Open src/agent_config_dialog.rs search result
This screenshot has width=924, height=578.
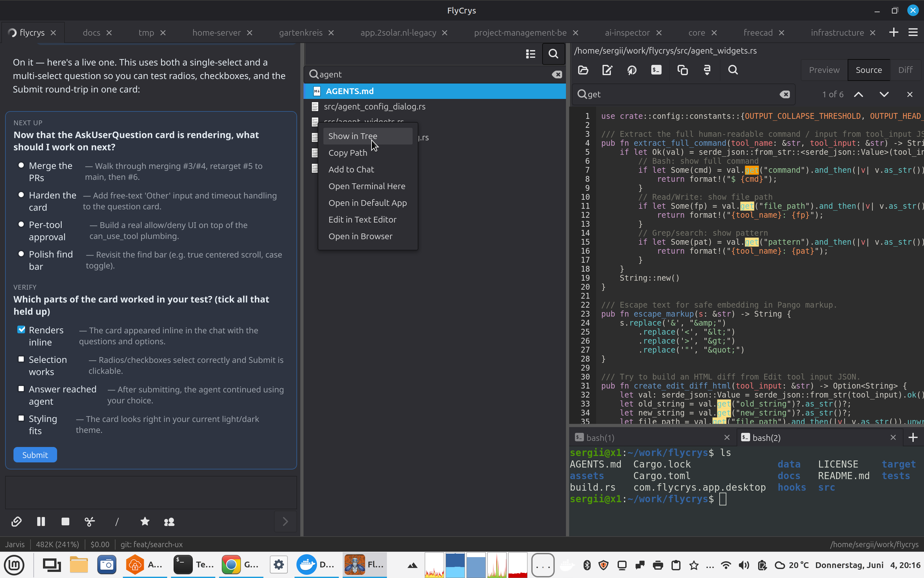click(x=434, y=107)
